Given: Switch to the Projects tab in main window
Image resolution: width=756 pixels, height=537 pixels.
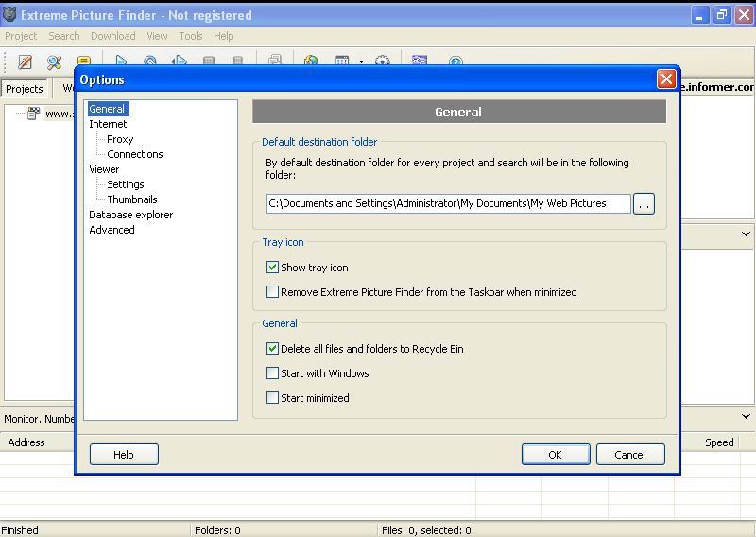Looking at the screenshot, I should pos(25,89).
